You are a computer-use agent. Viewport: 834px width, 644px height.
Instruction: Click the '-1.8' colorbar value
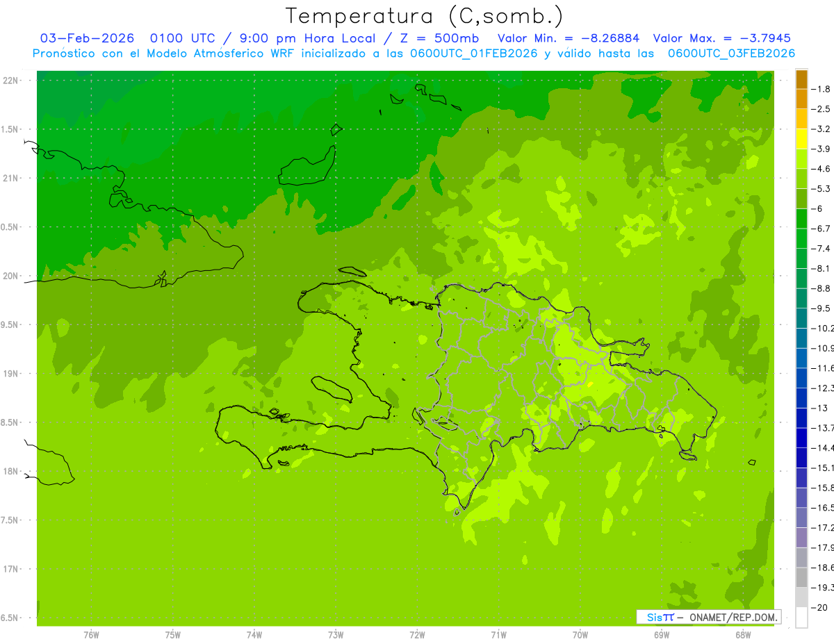pyautogui.click(x=821, y=89)
